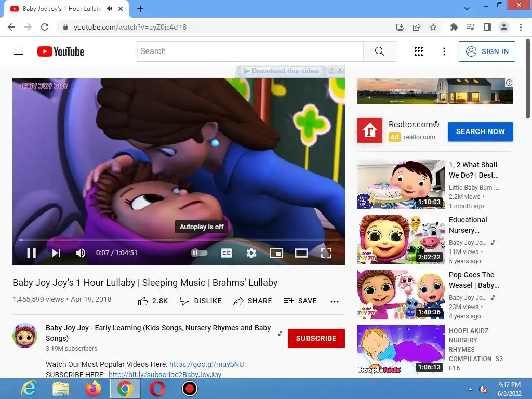Click the search magnifier button
Viewport: 532px width, 399px height.
[x=380, y=51]
